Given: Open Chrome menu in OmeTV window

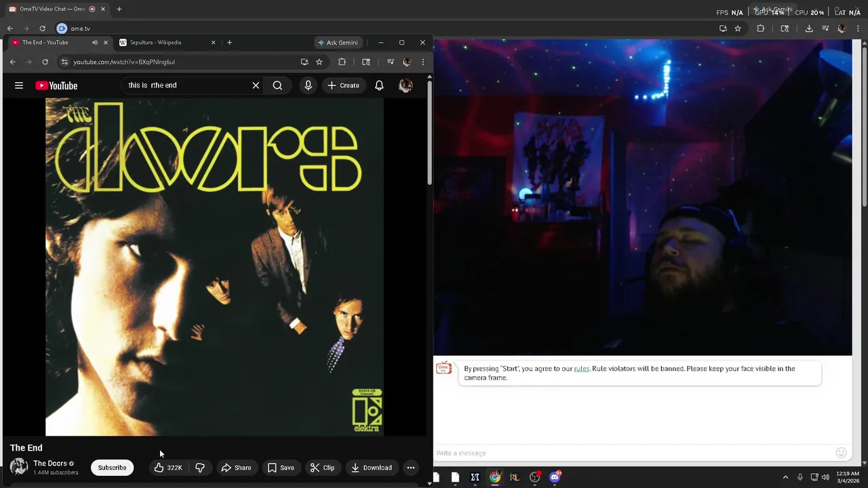Looking at the screenshot, I should (858, 28).
